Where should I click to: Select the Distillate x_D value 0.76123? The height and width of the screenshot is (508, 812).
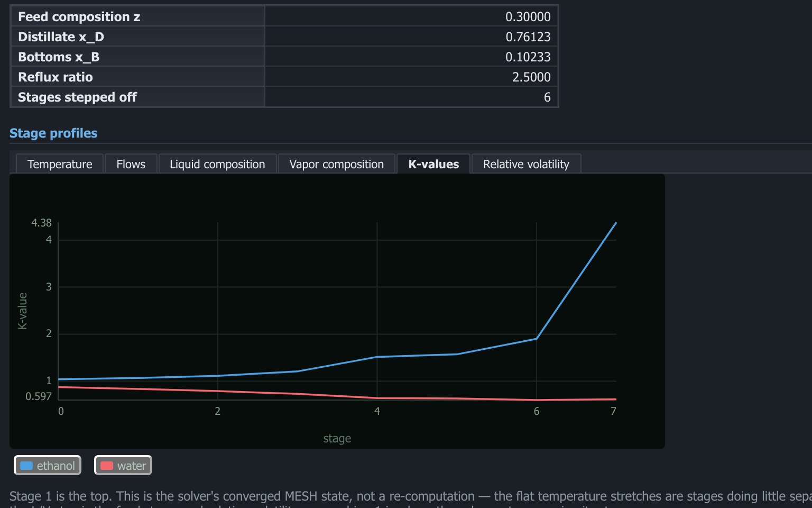528,37
